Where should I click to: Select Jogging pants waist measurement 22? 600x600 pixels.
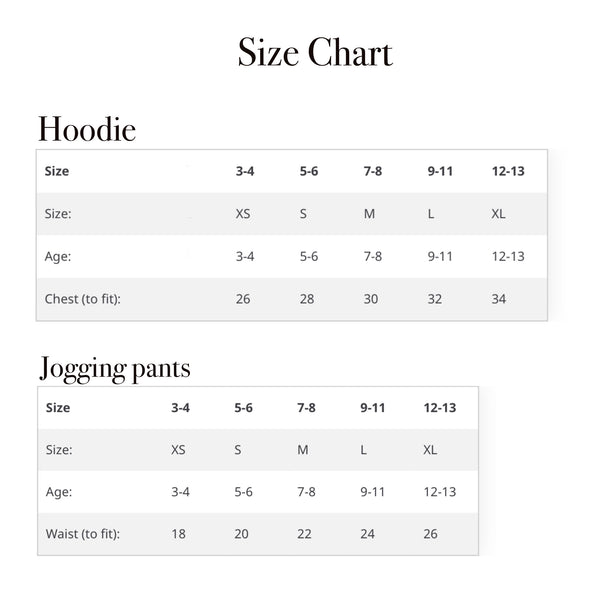tap(304, 534)
